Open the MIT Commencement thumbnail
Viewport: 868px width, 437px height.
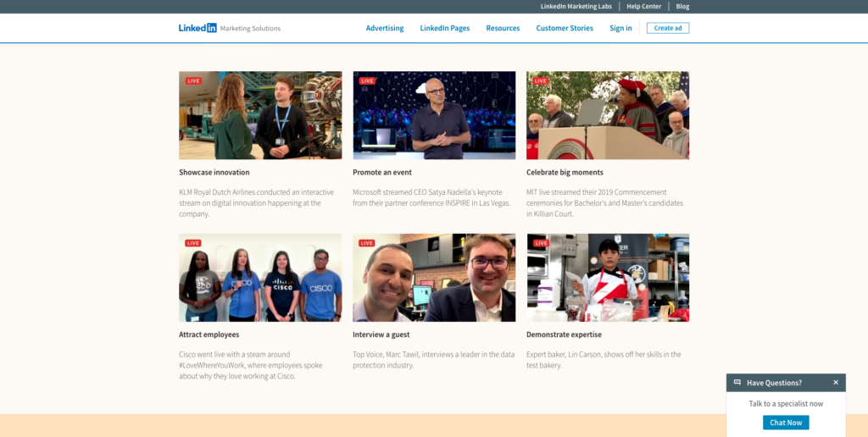coord(608,115)
